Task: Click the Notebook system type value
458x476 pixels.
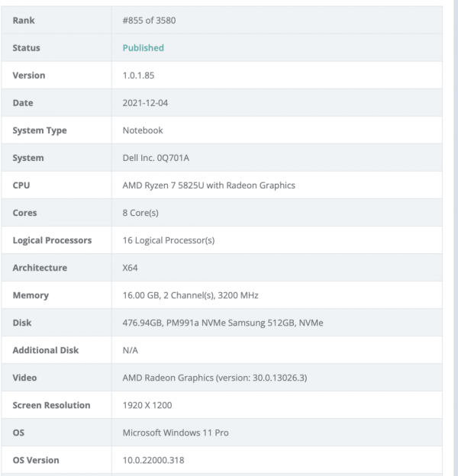Action: pos(143,130)
